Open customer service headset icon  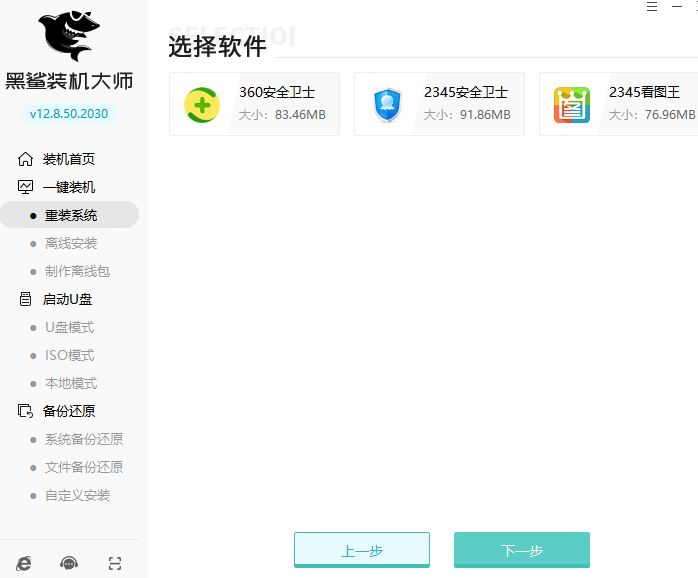(69, 564)
